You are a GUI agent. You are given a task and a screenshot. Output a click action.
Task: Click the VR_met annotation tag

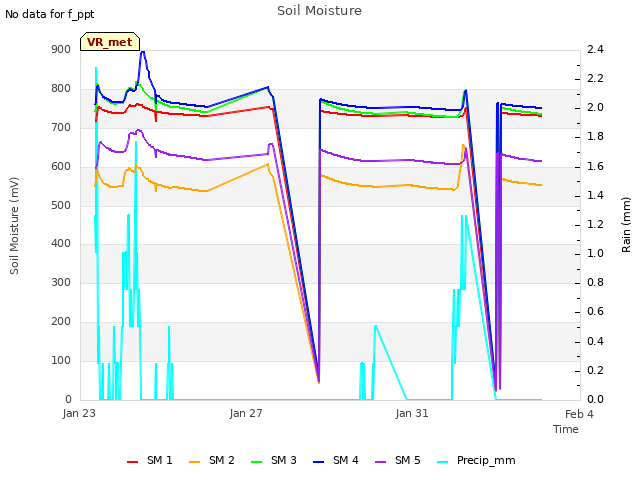tap(110, 42)
